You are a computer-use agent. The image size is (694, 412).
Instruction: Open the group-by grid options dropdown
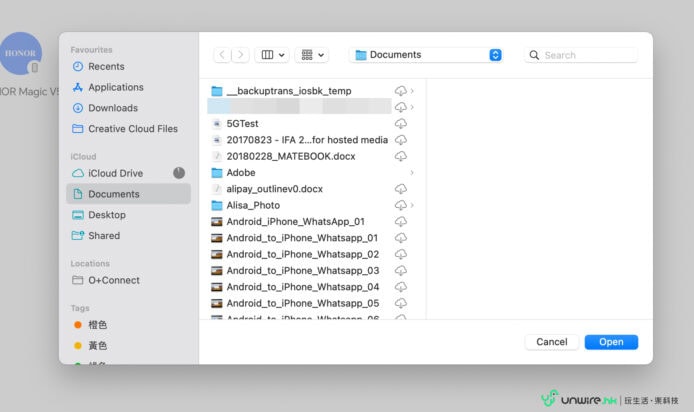click(313, 55)
